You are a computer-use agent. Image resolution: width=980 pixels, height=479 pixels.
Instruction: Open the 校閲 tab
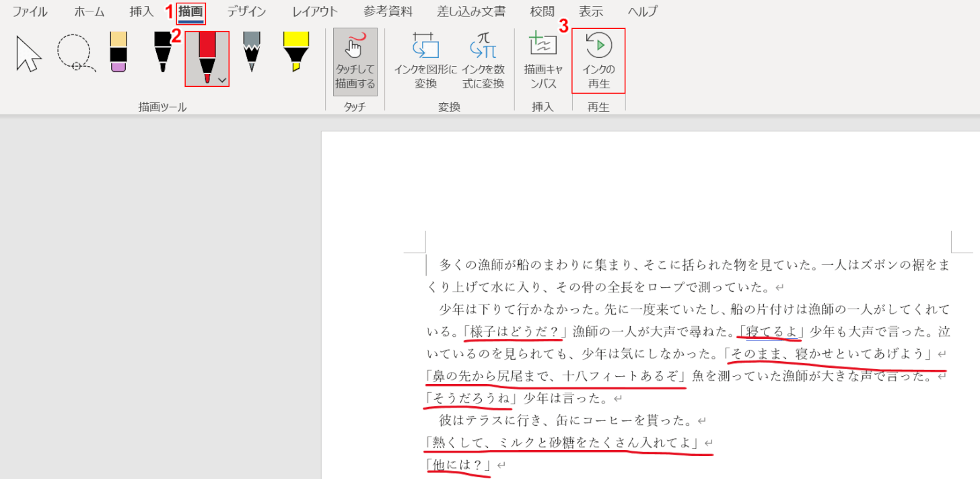click(x=542, y=11)
